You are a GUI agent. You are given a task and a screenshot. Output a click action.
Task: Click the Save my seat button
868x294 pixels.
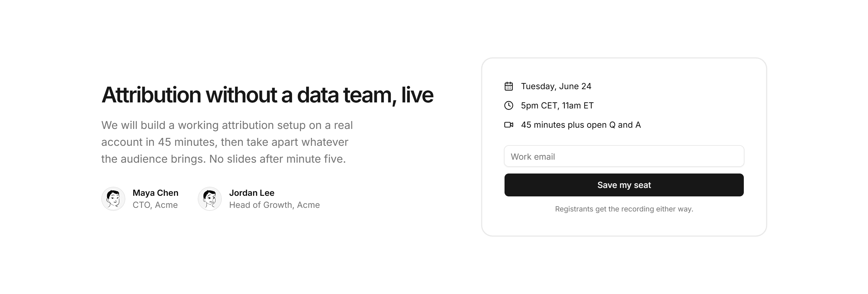(x=624, y=185)
